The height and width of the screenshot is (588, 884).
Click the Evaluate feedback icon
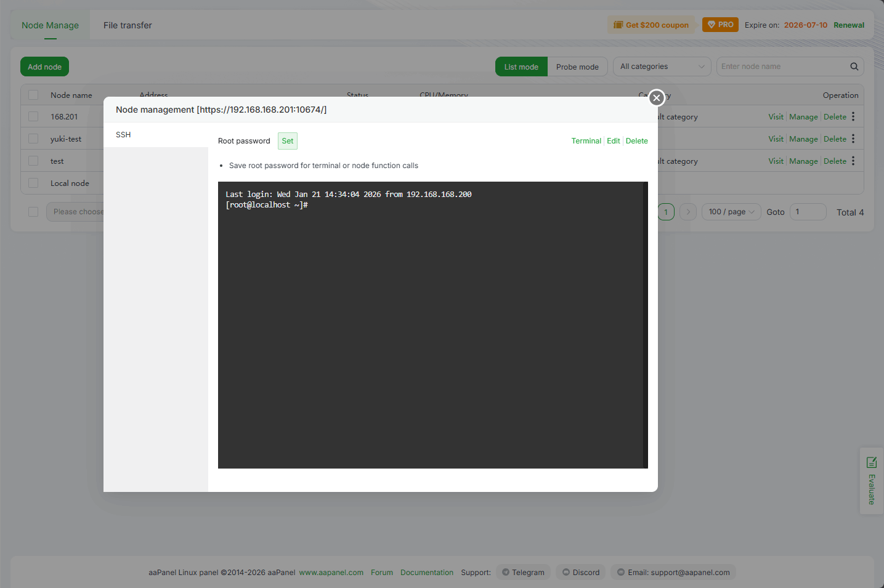pos(871,462)
